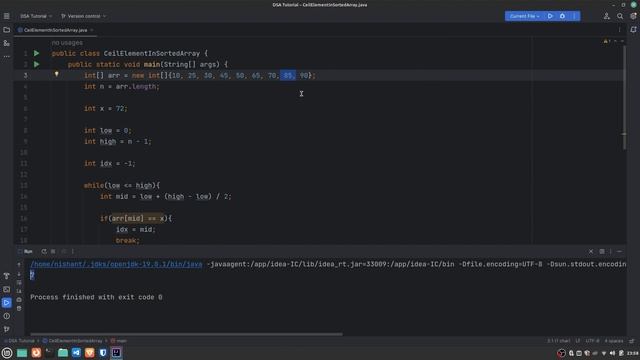The width and height of the screenshot is (640, 360).
Task: Rerun the program in the Run panel
Action: [x=44, y=251]
